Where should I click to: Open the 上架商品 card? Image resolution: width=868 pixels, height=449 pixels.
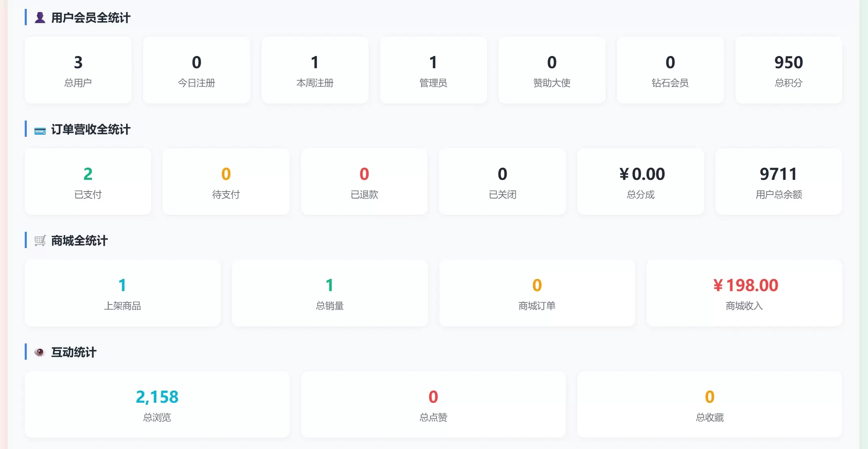(122, 293)
